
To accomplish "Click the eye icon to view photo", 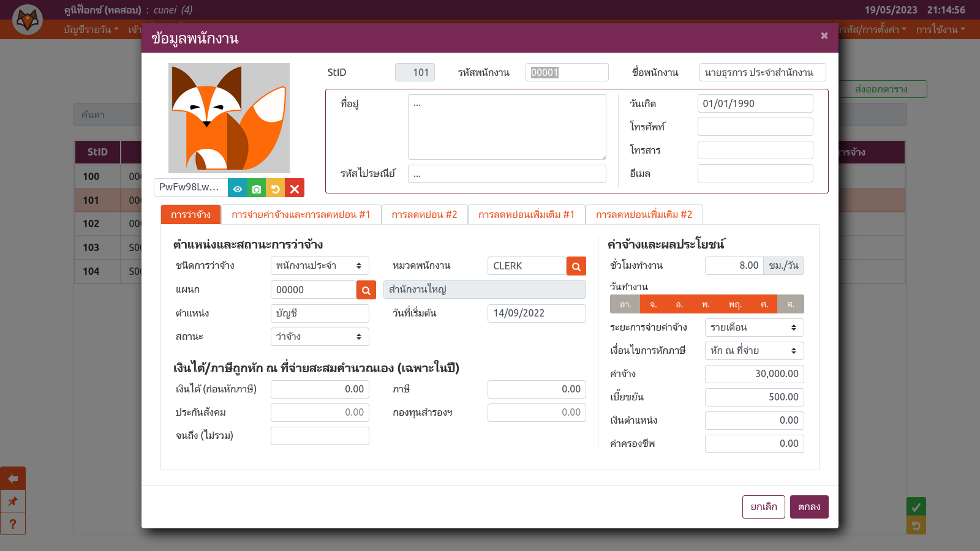I will click(x=238, y=189).
